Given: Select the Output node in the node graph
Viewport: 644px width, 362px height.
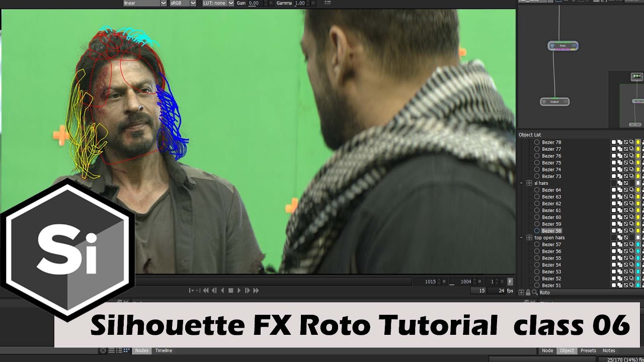Looking at the screenshot, I should point(554,102).
